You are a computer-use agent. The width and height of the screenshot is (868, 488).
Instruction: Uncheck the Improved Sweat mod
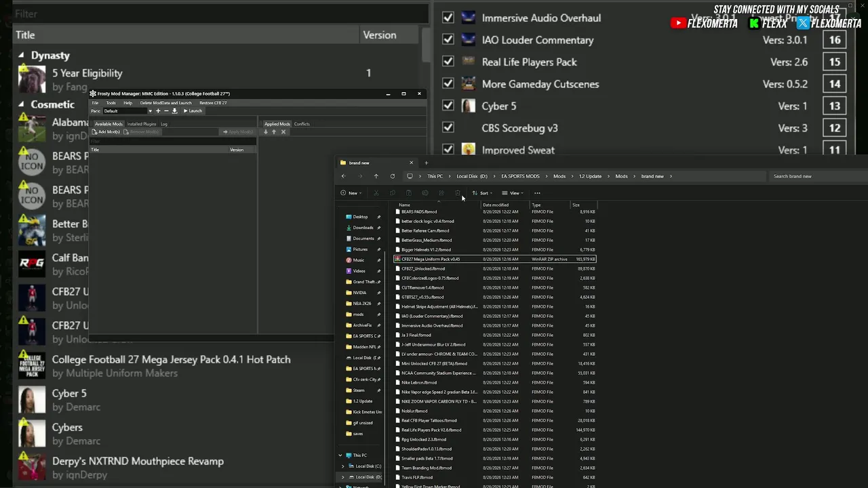pyautogui.click(x=448, y=149)
